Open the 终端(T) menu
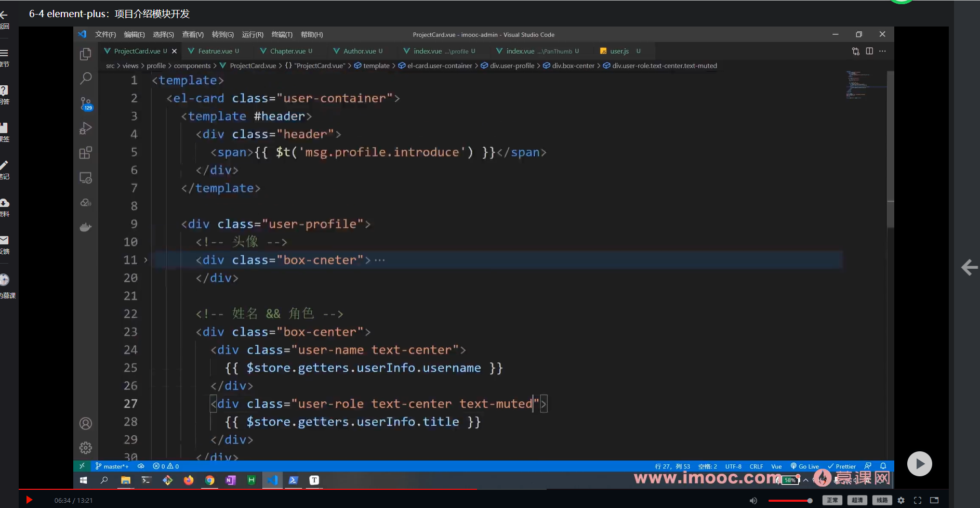This screenshot has height=508, width=980. (x=282, y=34)
